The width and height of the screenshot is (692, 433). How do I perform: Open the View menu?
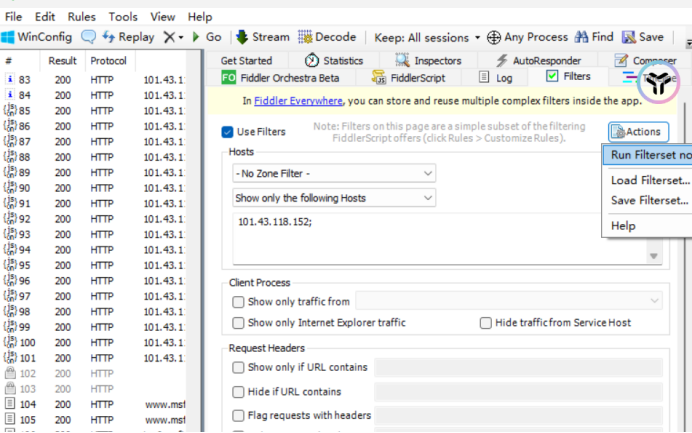coord(162,17)
